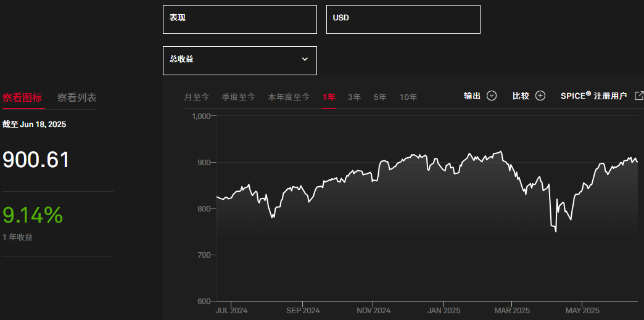Click the 比较 button label
Screen dimensions: 644x320
pos(521,96)
